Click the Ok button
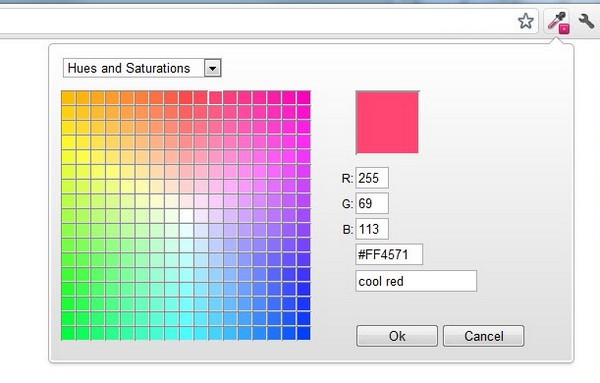Image resolution: width=600 pixels, height=383 pixels. coord(397,336)
